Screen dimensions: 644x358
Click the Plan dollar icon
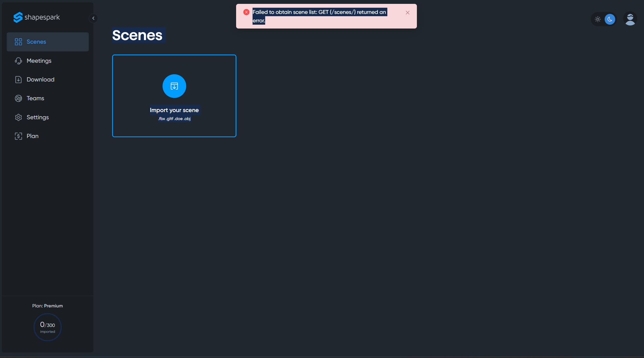18,136
